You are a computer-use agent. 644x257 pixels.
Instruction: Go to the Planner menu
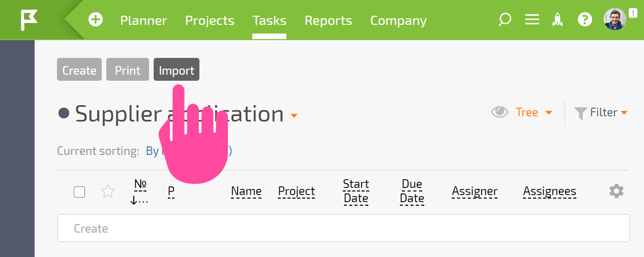click(x=143, y=20)
